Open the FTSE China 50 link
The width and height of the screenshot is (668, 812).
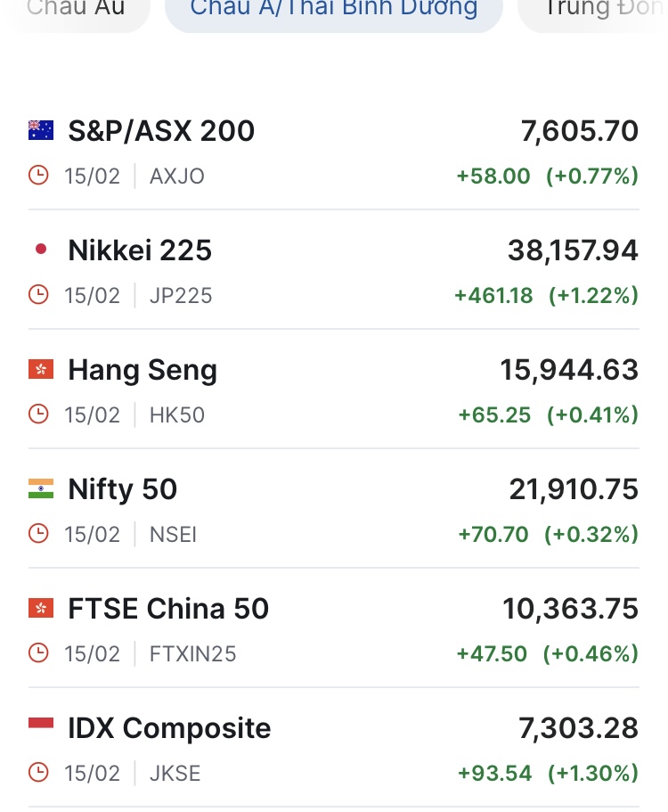click(x=168, y=609)
